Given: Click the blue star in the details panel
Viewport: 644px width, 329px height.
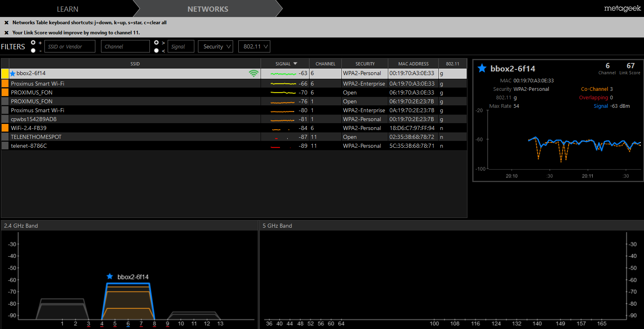Looking at the screenshot, I should pos(482,68).
